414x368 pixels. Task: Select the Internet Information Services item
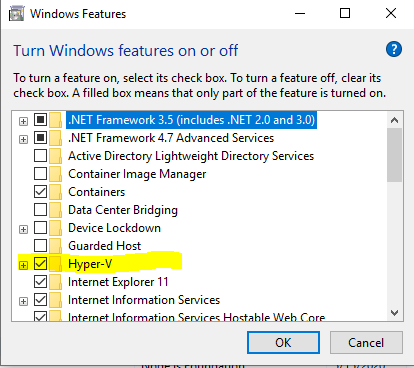point(144,300)
